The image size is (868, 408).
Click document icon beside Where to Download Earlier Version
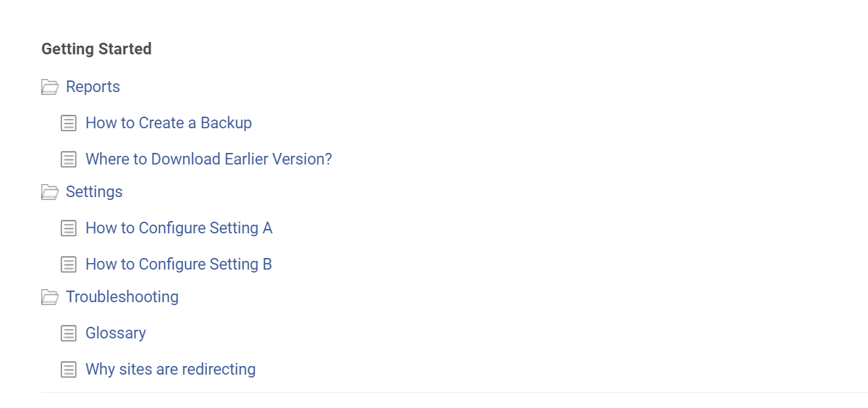point(69,159)
